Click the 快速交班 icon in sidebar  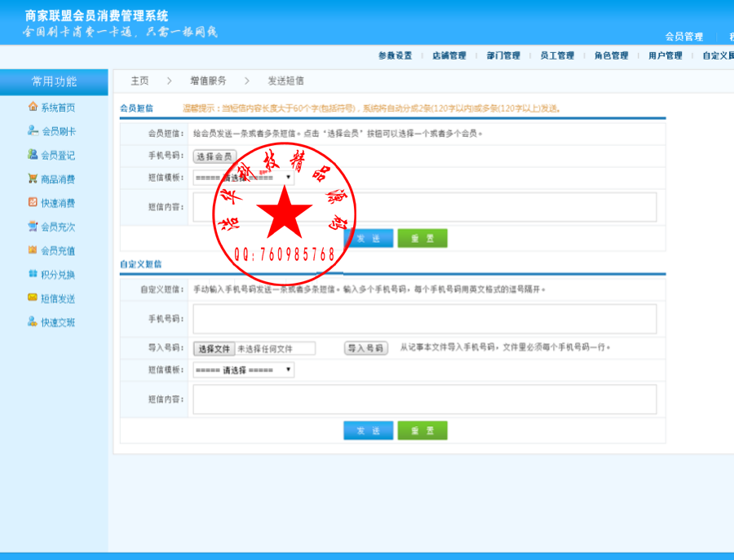click(x=33, y=321)
